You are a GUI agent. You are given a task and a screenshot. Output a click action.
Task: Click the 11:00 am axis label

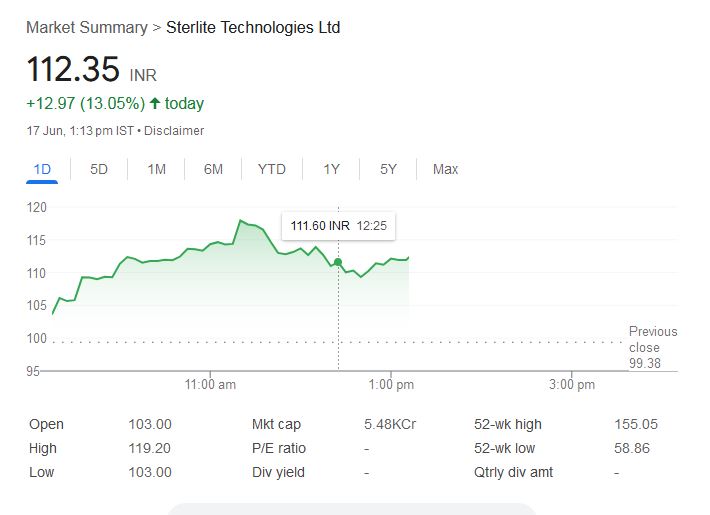tap(211, 385)
